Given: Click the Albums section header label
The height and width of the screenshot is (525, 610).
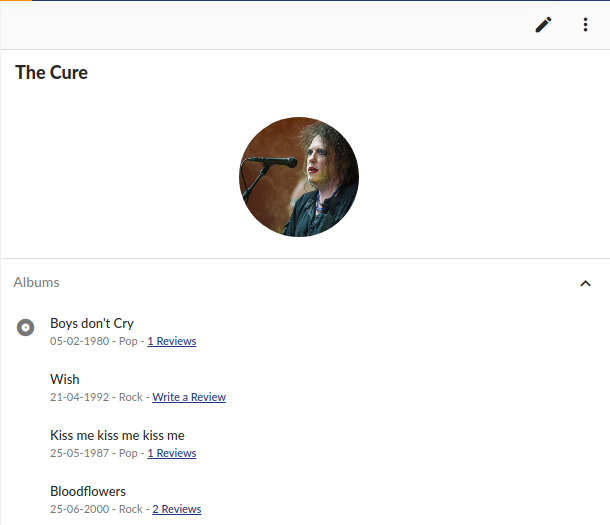Looking at the screenshot, I should click(x=37, y=282).
